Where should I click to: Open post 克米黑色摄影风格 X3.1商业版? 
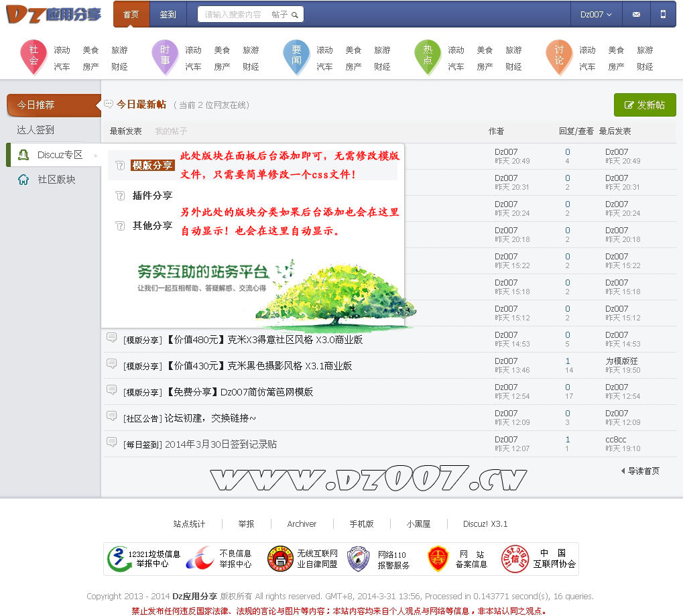pyautogui.click(x=259, y=366)
